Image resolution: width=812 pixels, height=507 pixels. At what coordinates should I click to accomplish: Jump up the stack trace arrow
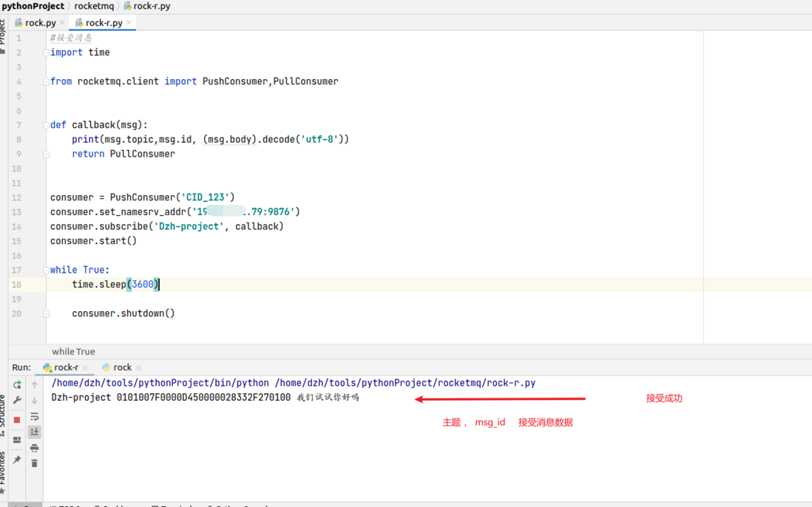[34, 384]
